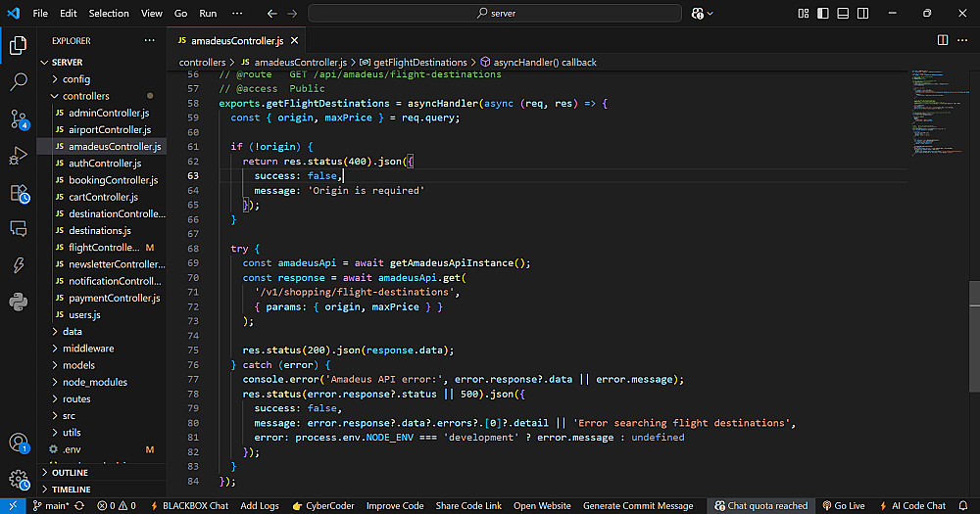This screenshot has height=514, width=980.
Task: Open the Accounts icon in activity bar
Action: (x=18, y=443)
